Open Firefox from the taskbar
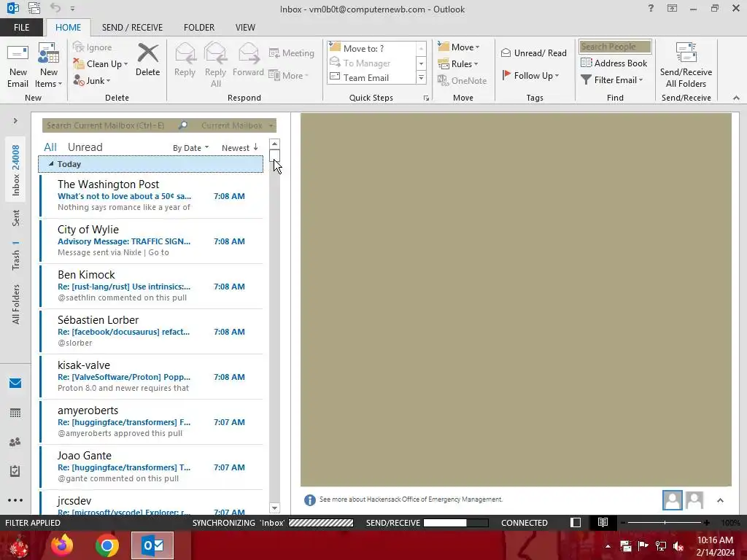 [x=62, y=545]
